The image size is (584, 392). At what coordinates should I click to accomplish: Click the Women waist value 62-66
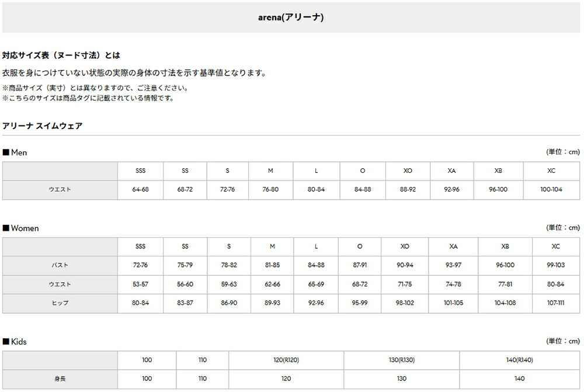(x=272, y=285)
